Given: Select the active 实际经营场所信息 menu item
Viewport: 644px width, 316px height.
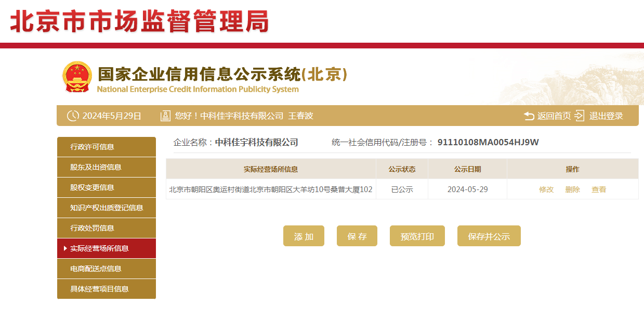Looking at the screenshot, I should point(107,248).
